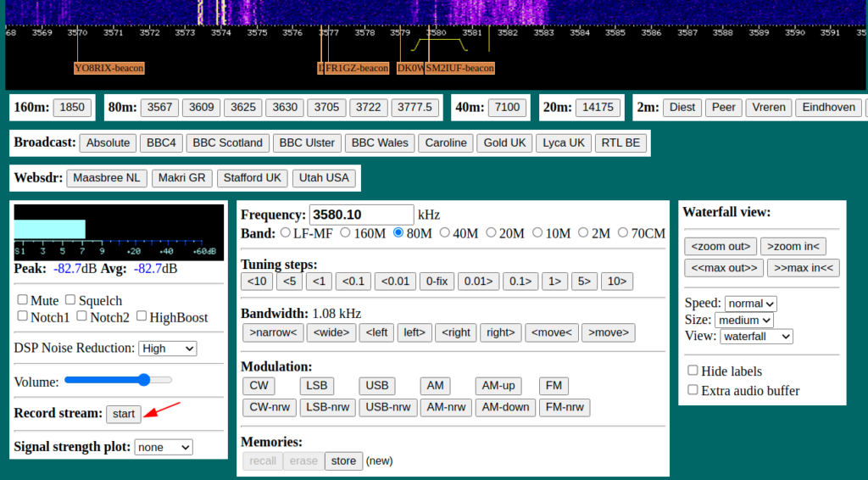Narrow the bandwidth with >narrow<
The image size is (868, 480).
pyautogui.click(x=274, y=332)
